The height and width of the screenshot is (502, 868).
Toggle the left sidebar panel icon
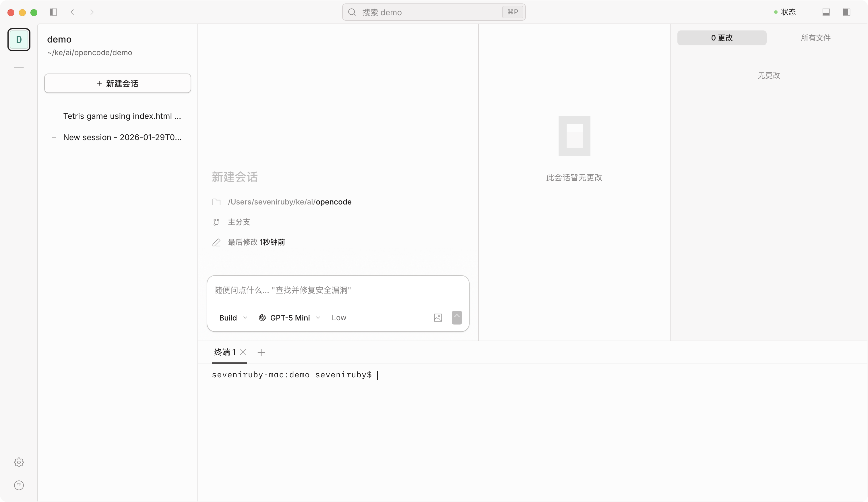(x=53, y=12)
